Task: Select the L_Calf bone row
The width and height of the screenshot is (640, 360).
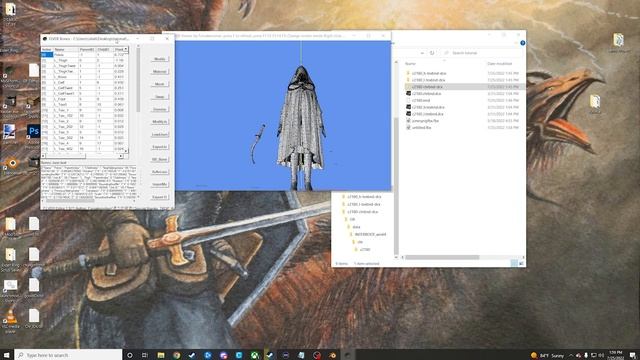Action: (84, 82)
